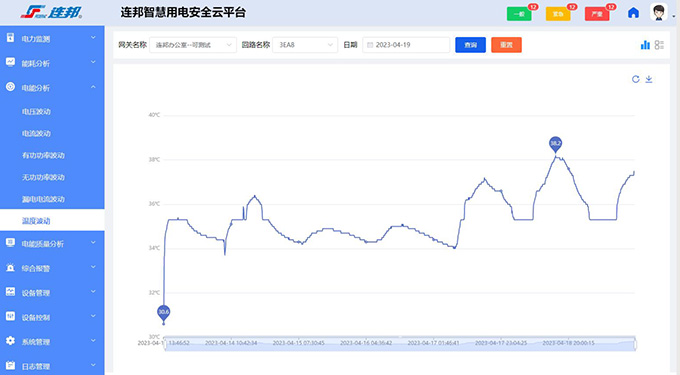
Task: Select 无功功率波动 submenu item
Action: pyautogui.click(x=43, y=177)
